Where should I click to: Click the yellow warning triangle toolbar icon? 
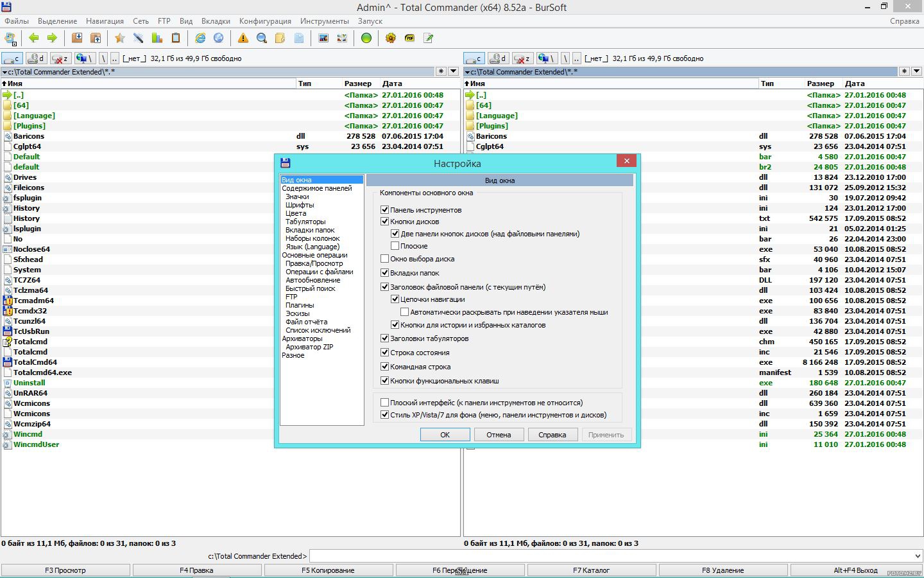(x=243, y=38)
